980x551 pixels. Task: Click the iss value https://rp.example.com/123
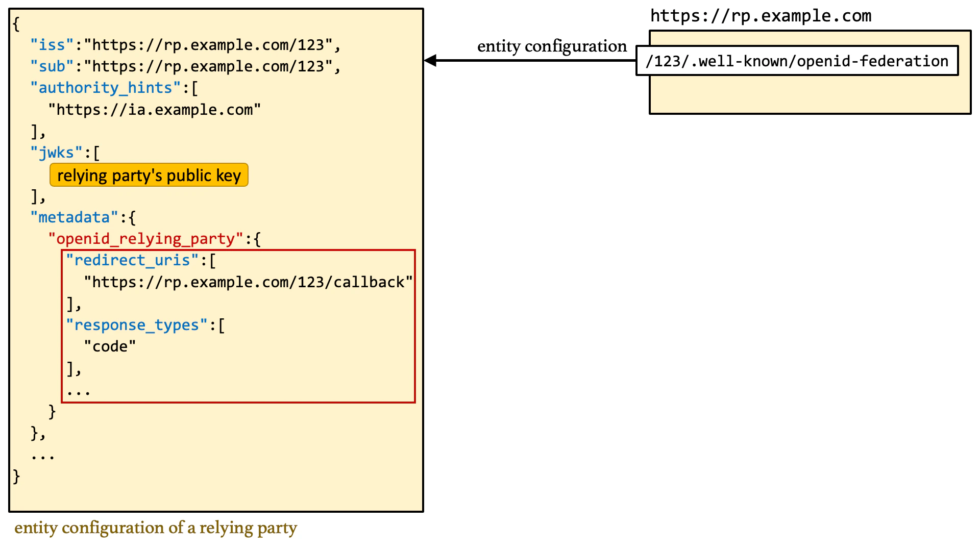(208, 45)
